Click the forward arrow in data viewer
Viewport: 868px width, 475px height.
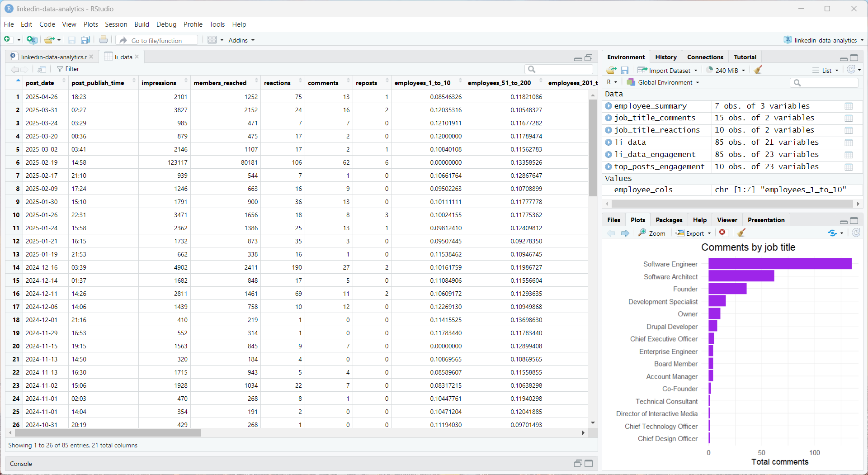25,69
